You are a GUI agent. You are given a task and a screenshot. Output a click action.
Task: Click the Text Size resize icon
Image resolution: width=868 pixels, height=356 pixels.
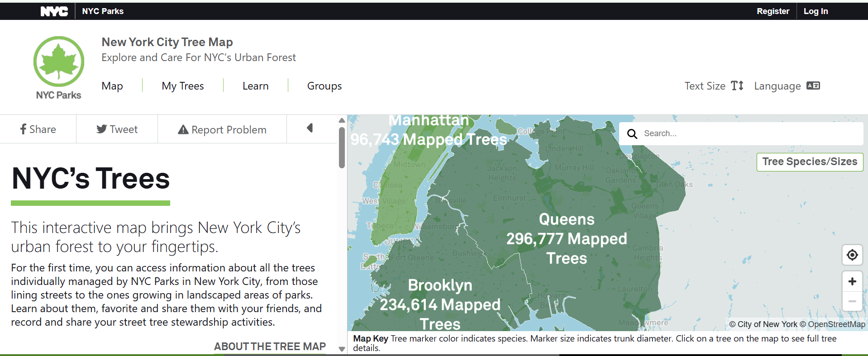(737, 85)
